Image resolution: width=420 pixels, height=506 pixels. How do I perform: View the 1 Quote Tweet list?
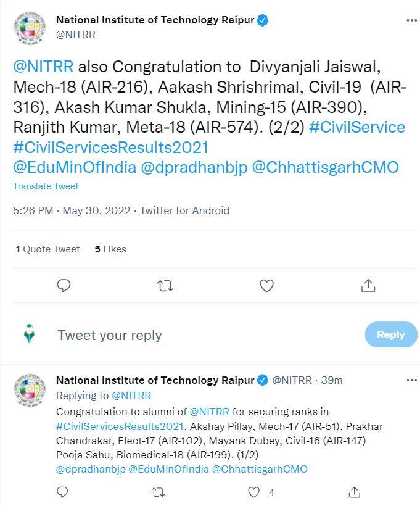coord(48,249)
